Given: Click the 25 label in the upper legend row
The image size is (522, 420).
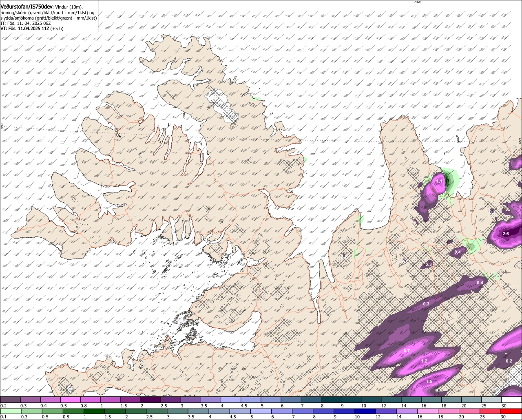Looking at the screenshot, I should coord(484,406).
